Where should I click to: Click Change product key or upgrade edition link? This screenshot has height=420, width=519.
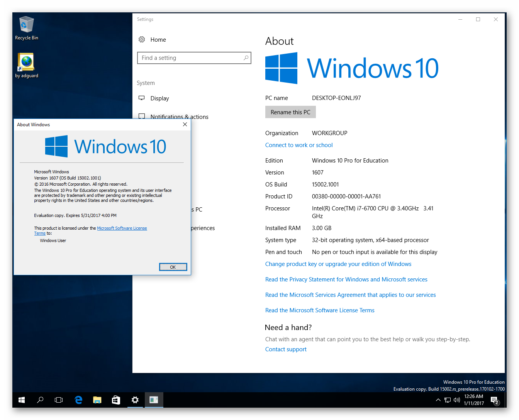coord(338,264)
